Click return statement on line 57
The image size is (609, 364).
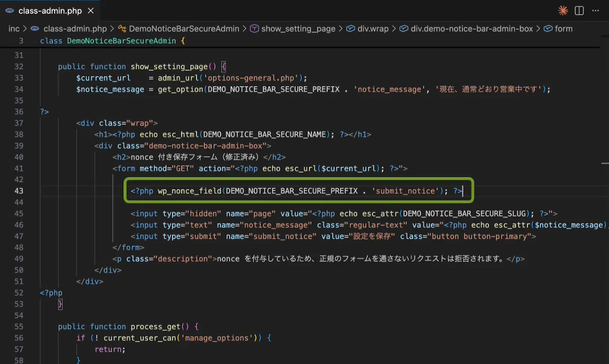click(x=110, y=349)
